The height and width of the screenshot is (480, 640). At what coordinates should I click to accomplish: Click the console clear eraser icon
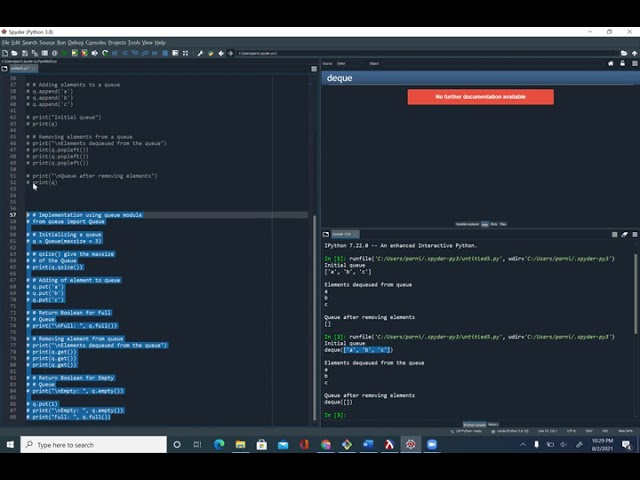point(624,234)
